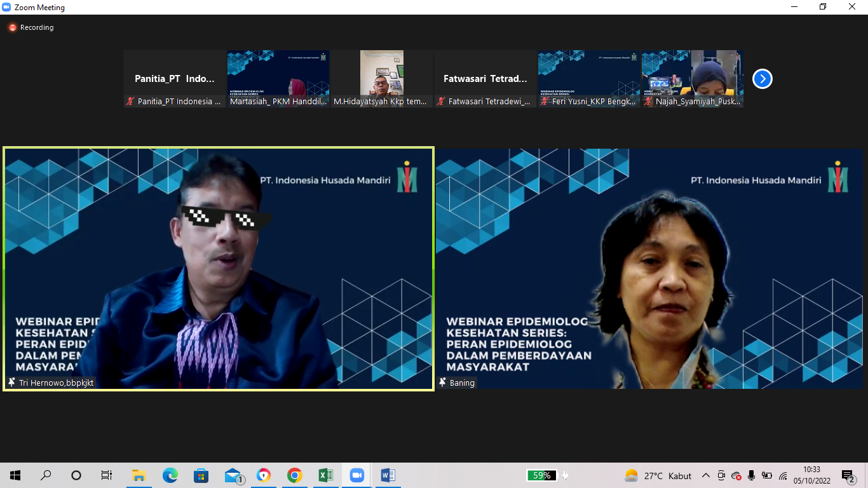This screenshot has height=488, width=868.
Task: Select Panitia_PT Indonesia participant tile
Action: [x=175, y=79]
